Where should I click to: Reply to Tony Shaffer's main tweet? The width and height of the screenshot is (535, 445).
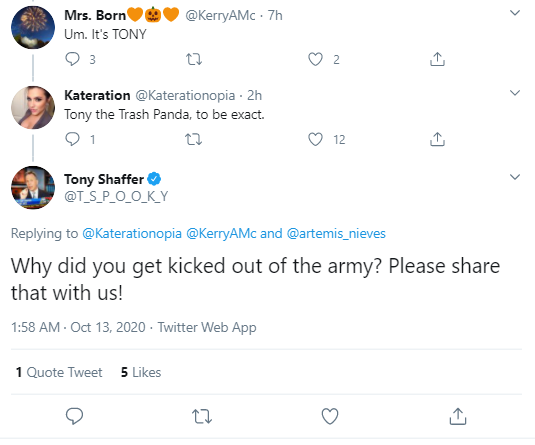pyautogui.click(x=74, y=416)
